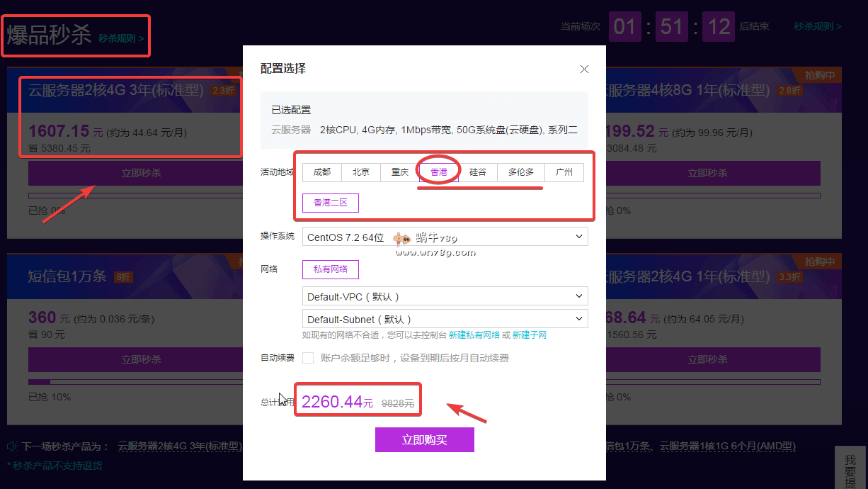Select the 成都 region option

click(x=321, y=172)
